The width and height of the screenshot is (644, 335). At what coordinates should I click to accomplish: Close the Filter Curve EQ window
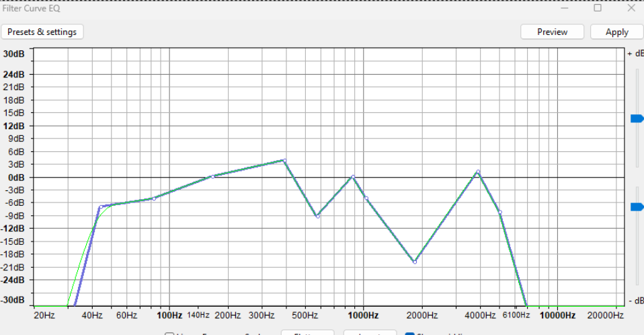631,8
